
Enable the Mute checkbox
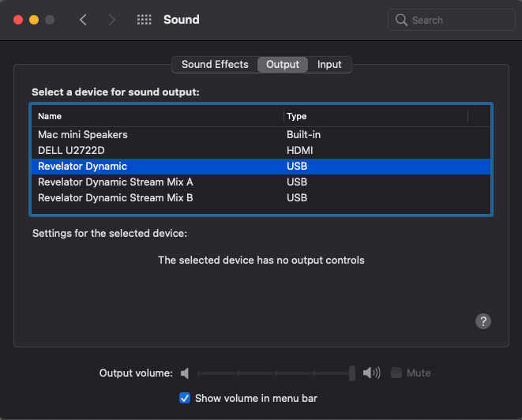point(396,373)
